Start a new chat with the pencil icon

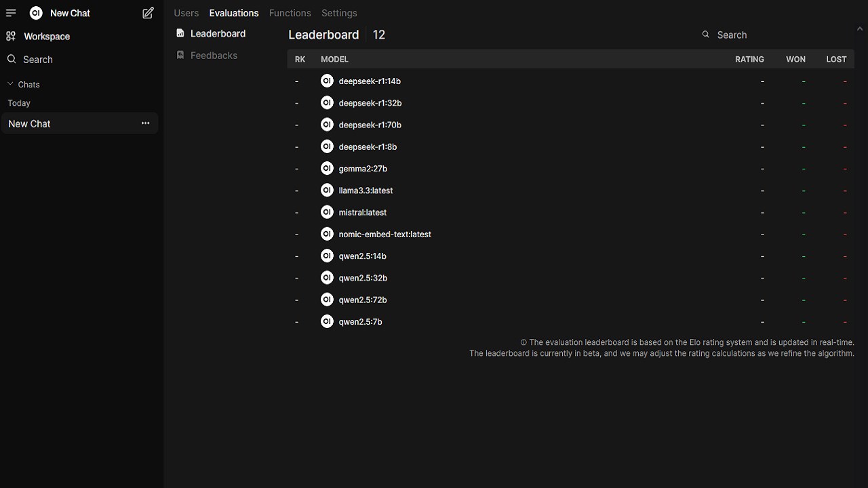[148, 13]
